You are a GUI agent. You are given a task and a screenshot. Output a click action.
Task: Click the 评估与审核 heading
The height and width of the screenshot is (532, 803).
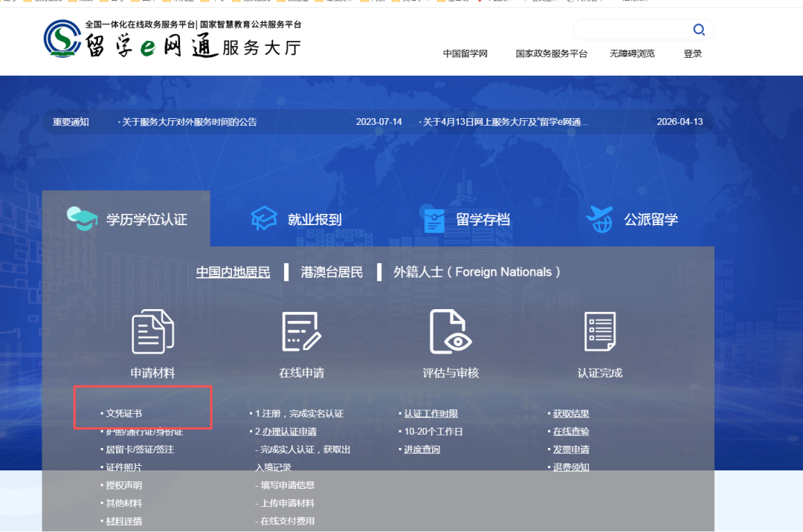point(451,373)
